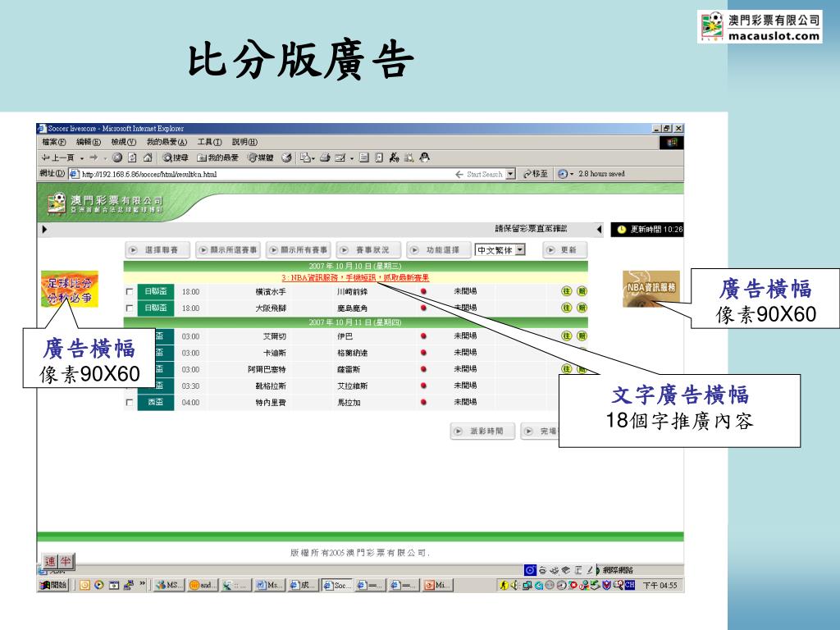Click the penguin QQ icon in toolbar
Image resolution: width=840 pixels, height=630 pixels.
(425, 157)
